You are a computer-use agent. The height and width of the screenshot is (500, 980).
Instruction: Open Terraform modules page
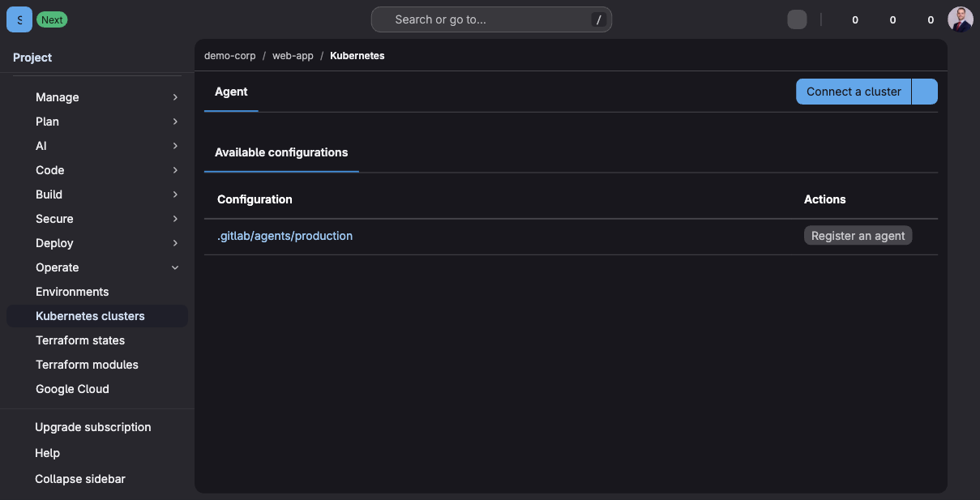point(97,365)
